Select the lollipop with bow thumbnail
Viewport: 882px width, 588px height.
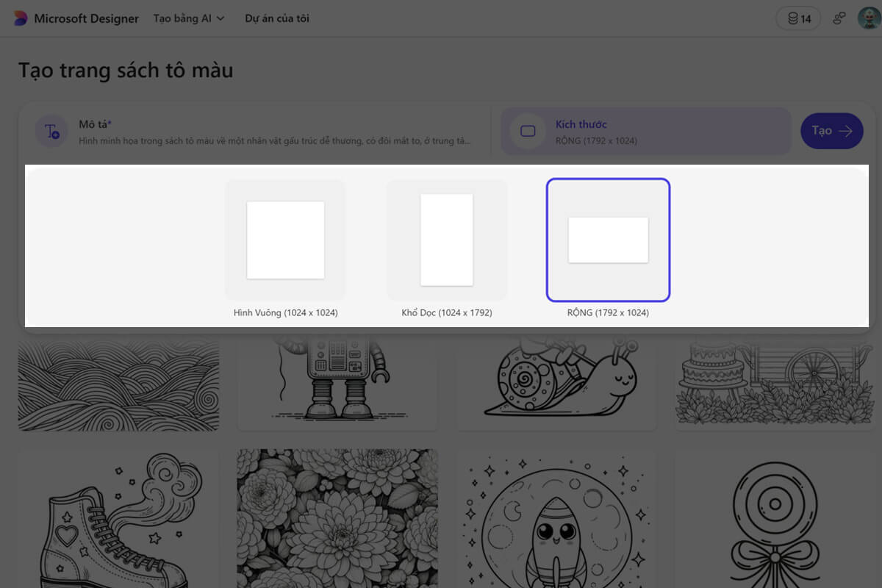[775, 518]
